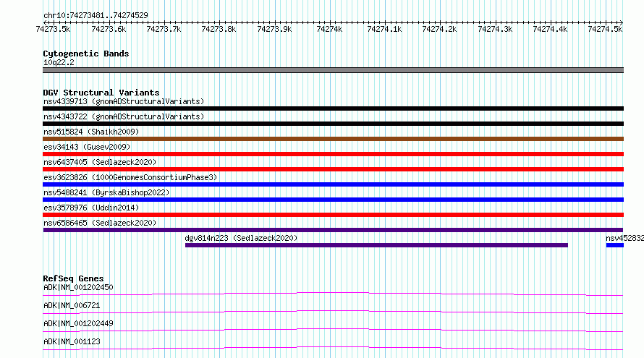The image size is (644, 358).
Task: Open the esv34143 (Gusev2009) label
Action: (87, 147)
